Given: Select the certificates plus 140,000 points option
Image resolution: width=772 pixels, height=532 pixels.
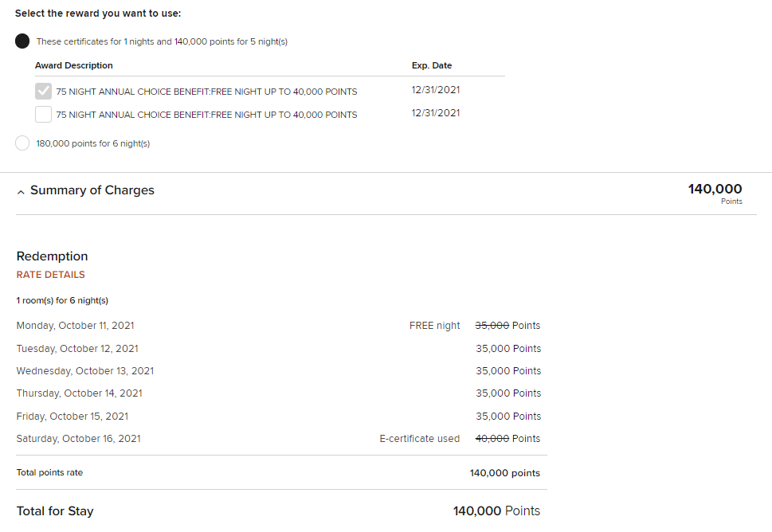Looking at the screenshot, I should pos(23,41).
